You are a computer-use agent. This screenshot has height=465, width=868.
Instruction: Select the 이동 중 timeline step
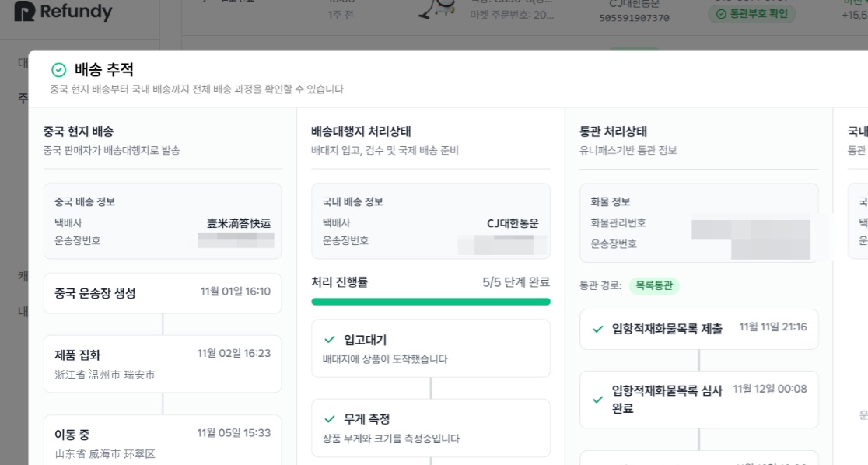(x=163, y=440)
